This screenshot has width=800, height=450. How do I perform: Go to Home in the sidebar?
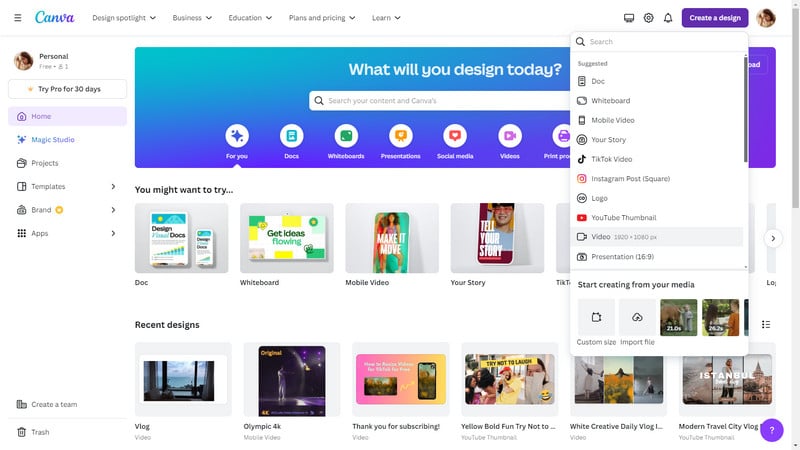pos(67,116)
